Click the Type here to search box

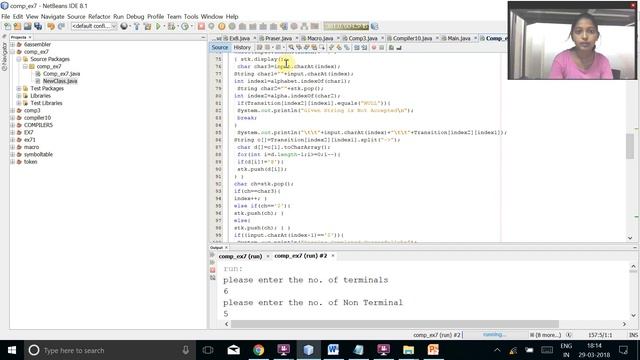point(109,350)
